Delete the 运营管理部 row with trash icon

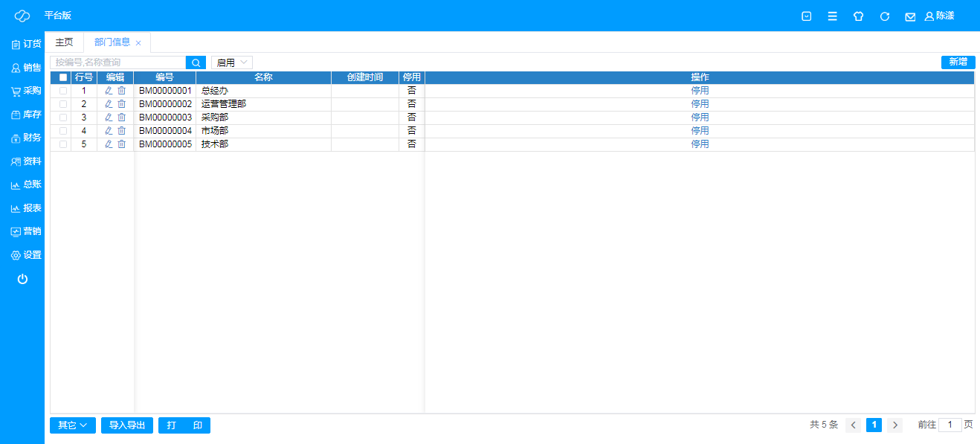[122, 104]
